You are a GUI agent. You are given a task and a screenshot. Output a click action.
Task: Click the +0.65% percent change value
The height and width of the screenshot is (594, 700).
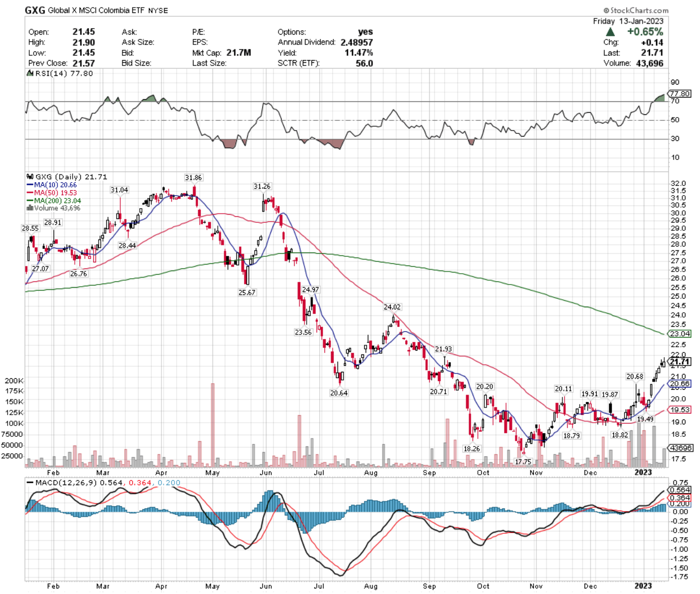645,32
